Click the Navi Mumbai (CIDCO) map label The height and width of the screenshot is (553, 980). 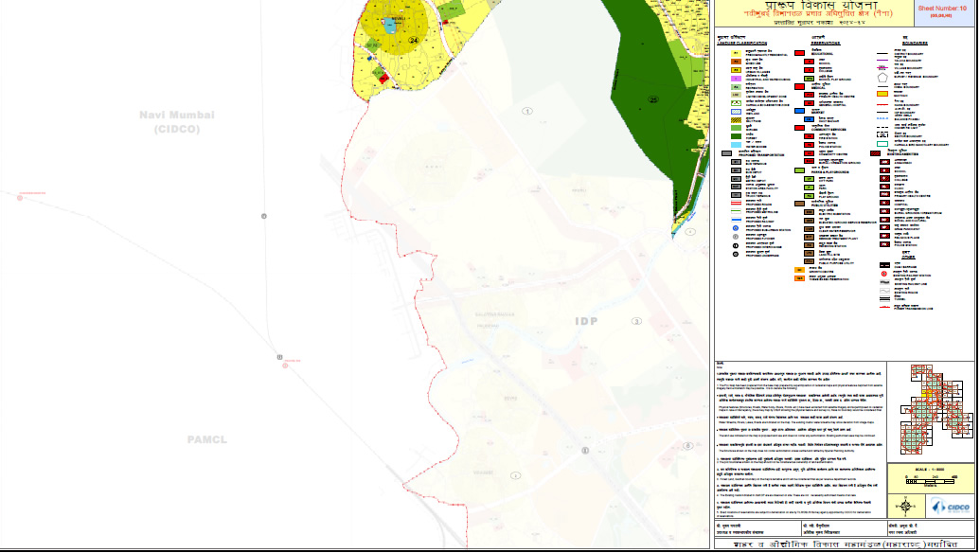pyautogui.click(x=177, y=122)
